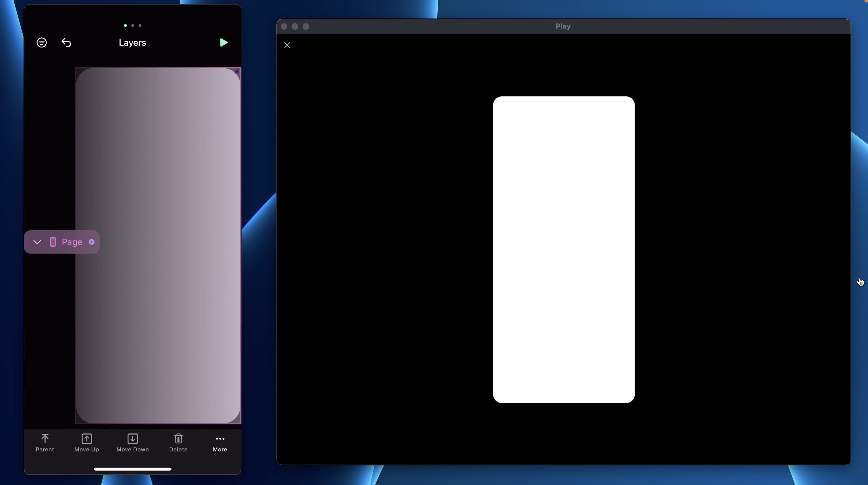Click the Move Down icon
The width and height of the screenshot is (868, 485).
132,439
